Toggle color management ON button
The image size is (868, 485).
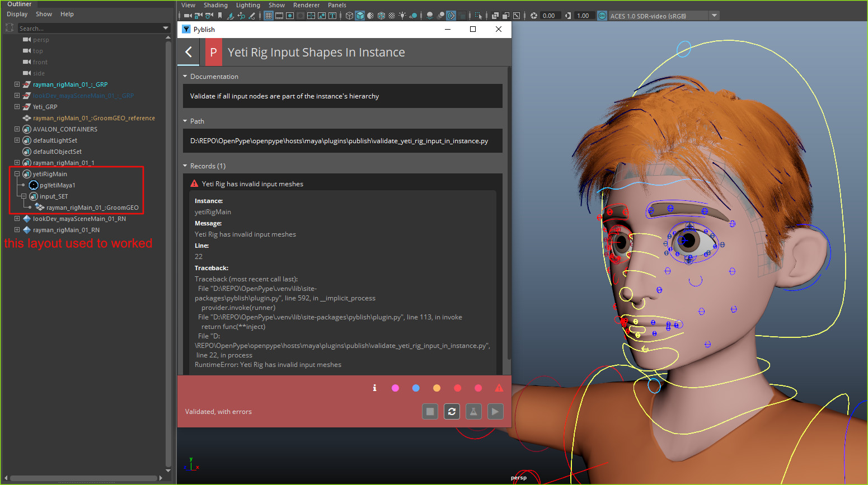(x=602, y=16)
